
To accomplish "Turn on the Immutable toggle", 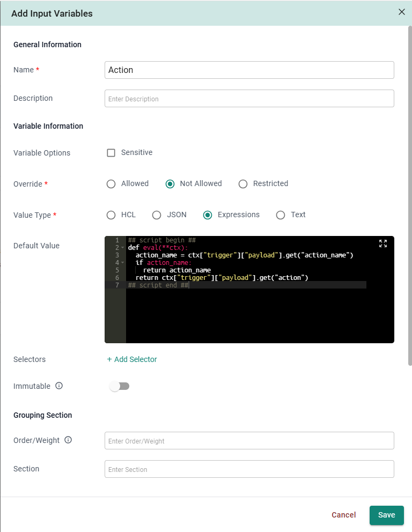I will coord(120,386).
